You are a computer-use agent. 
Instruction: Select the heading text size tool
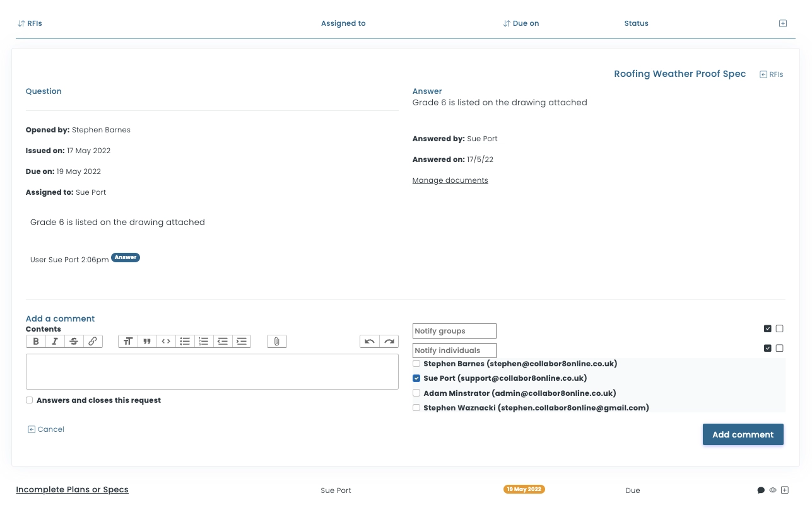click(x=128, y=341)
